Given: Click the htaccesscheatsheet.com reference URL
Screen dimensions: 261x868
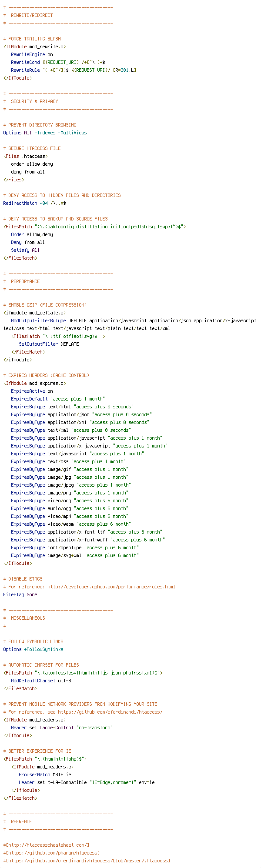Looking at the screenshot, I should pyautogui.click(x=46, y=845).
